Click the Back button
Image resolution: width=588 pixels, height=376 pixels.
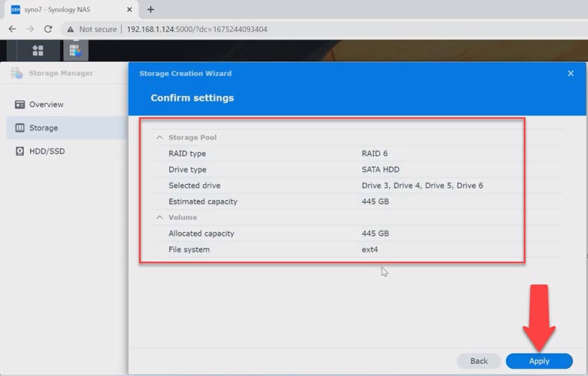(x=479, y=361)
